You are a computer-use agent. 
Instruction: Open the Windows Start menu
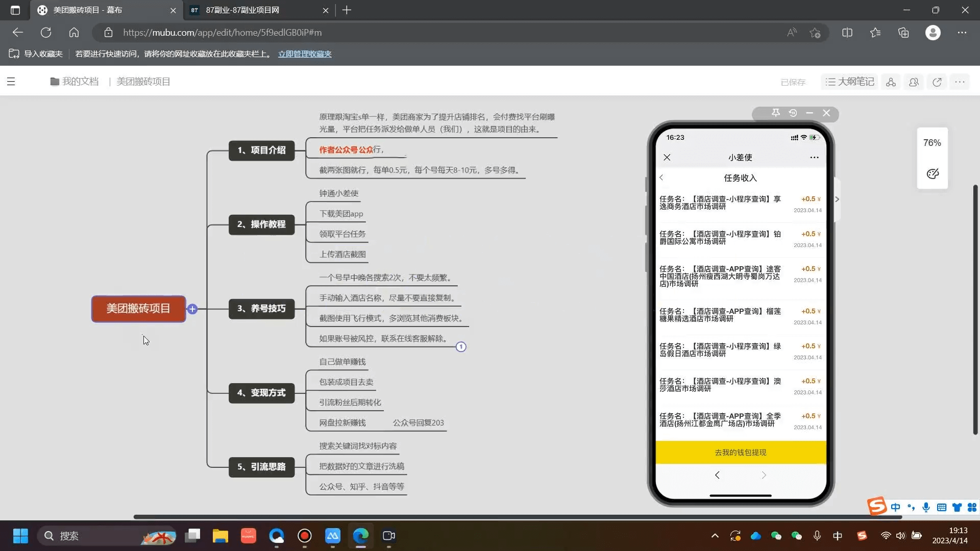(x=20, y=536)
